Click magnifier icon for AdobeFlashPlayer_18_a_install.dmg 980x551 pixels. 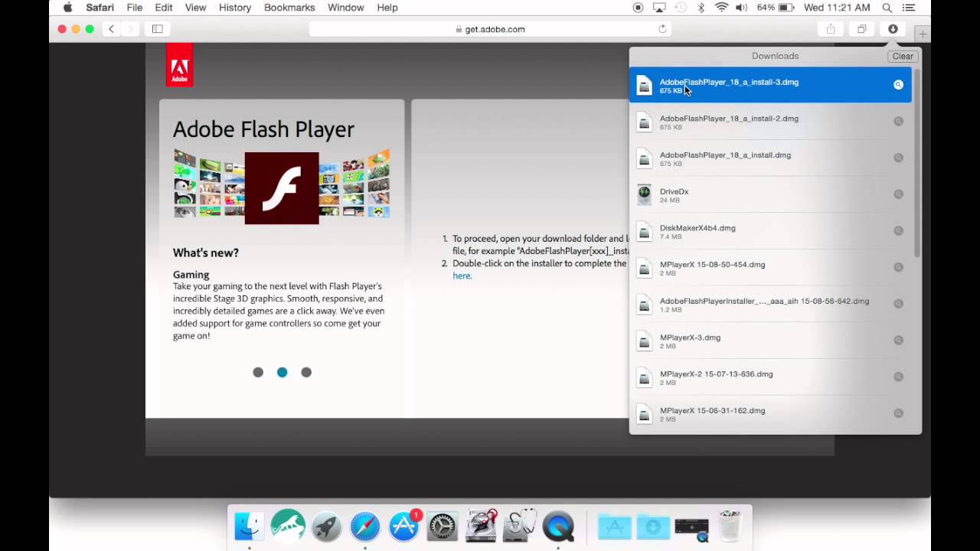pos(898,158)
